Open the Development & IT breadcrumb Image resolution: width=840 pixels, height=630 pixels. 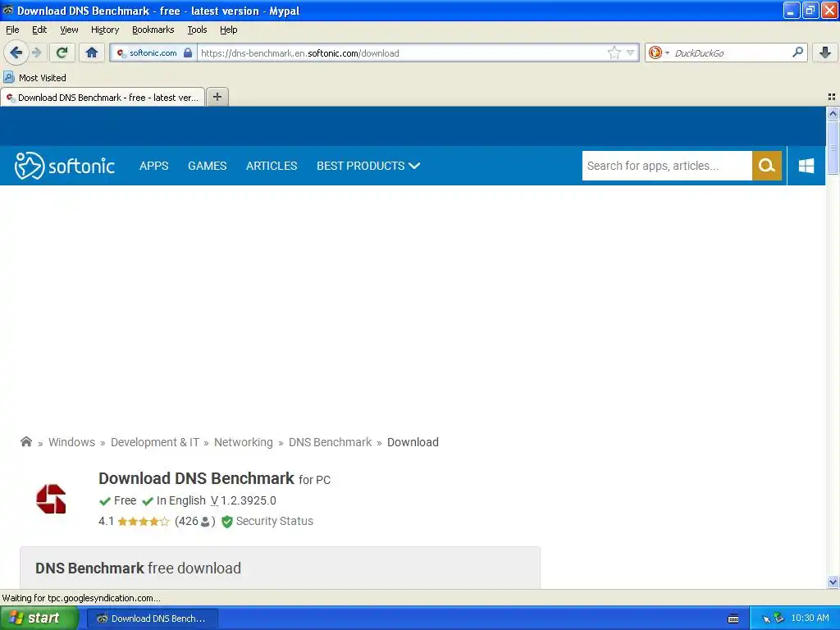point(155,442)
